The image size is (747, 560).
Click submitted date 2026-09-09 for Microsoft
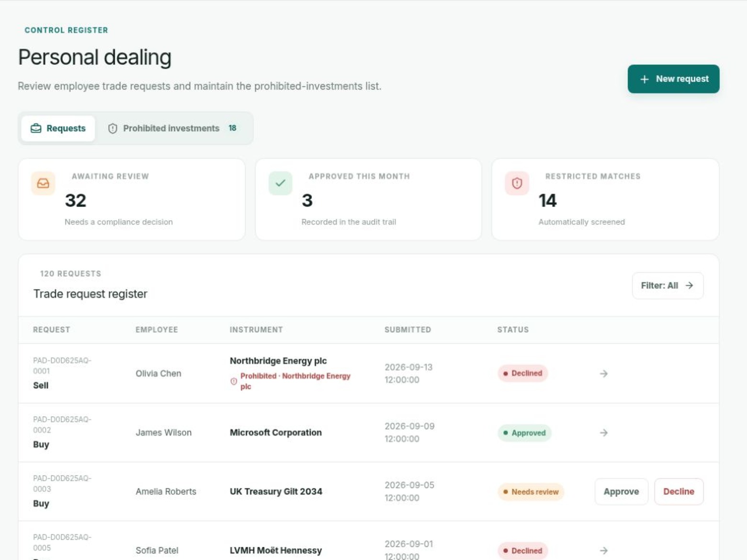point(409,433)
